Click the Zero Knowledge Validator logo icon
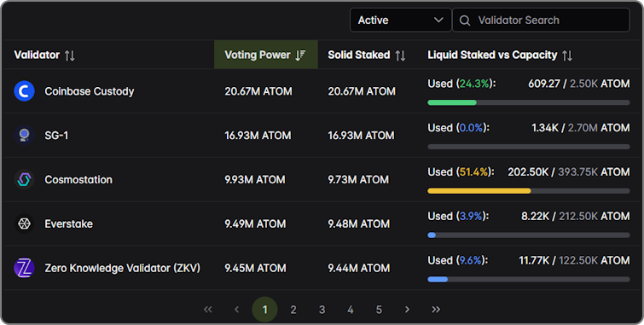 click(x=24, y=269)
